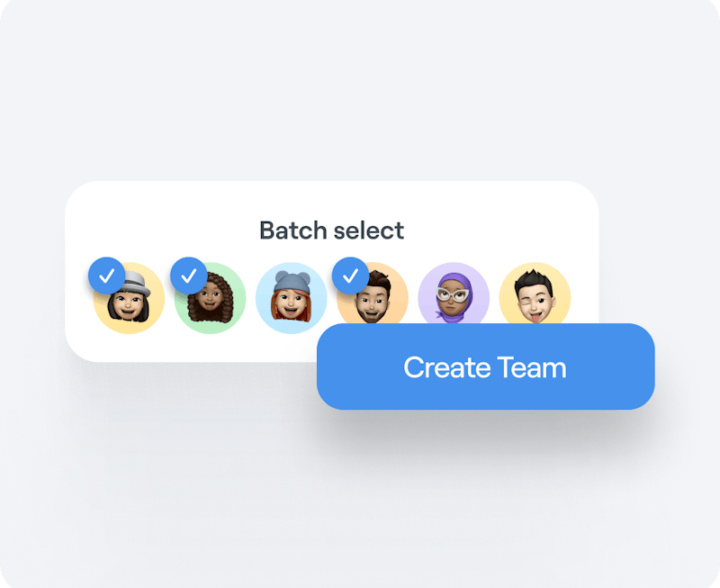Select the avatar wearing a gray fedora

pyautogui.click(x=129, y=298)
